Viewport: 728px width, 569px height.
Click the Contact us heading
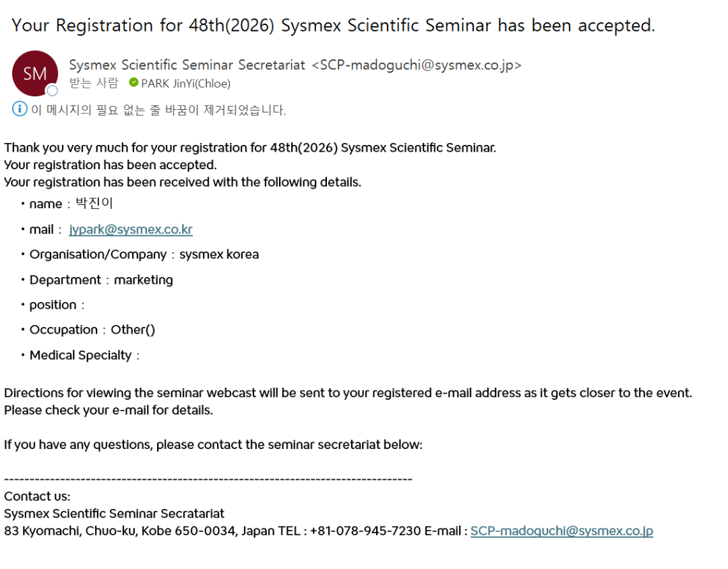(37, 496)
